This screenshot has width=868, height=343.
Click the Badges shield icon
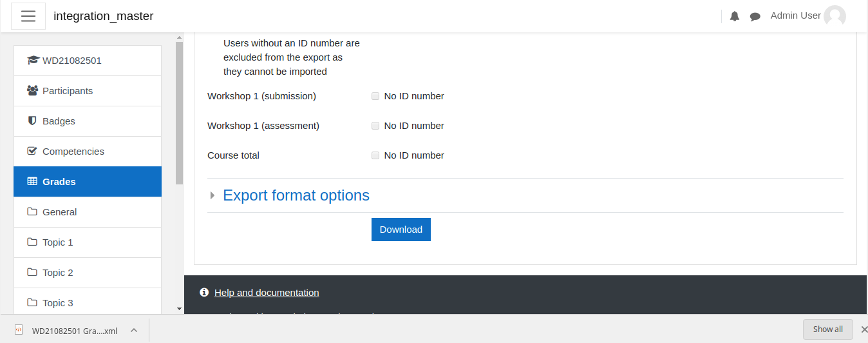32,121
